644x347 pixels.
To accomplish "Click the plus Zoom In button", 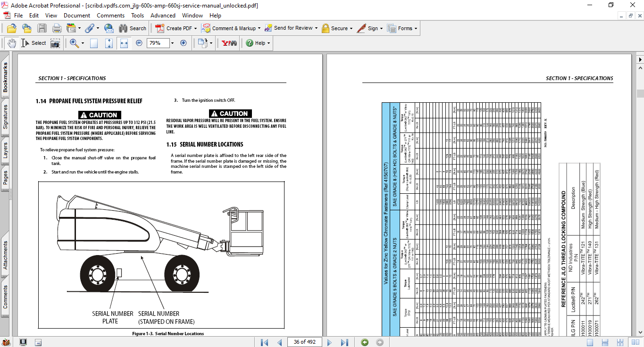I will coord(184,43).
